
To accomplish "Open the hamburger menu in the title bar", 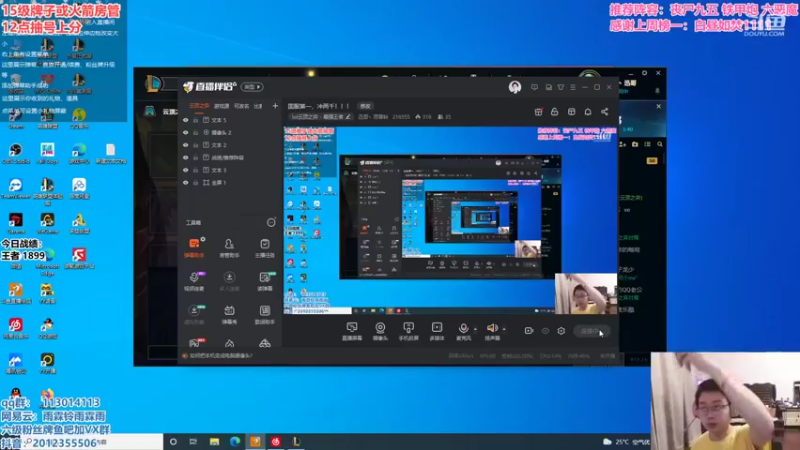I will (x=573, y=87).
